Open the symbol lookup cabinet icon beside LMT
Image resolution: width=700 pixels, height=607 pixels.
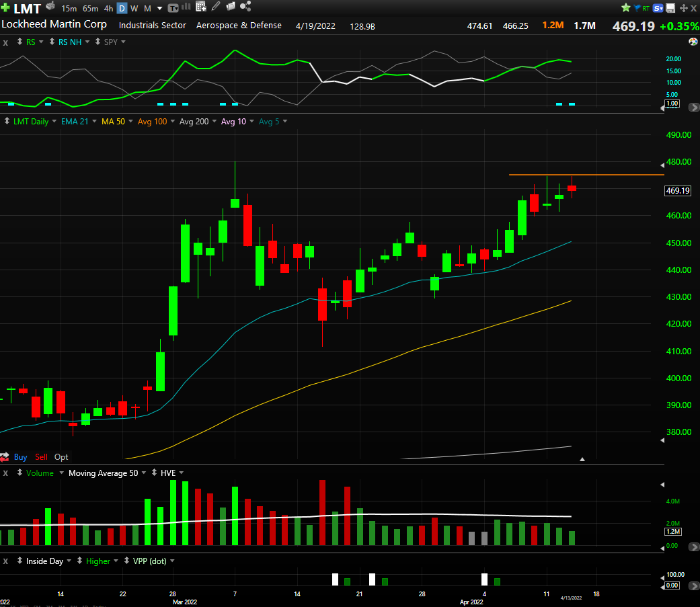[x=50, y=6]
